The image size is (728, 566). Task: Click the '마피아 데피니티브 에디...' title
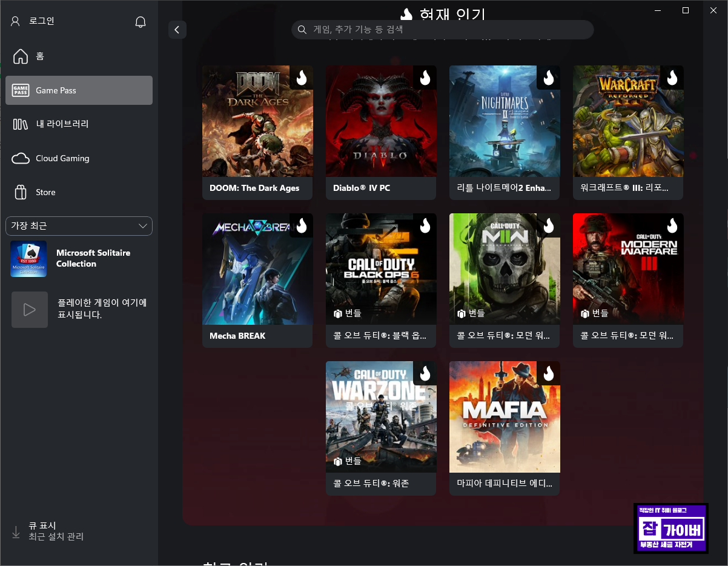pyautogui.click(x=505, y=484)
